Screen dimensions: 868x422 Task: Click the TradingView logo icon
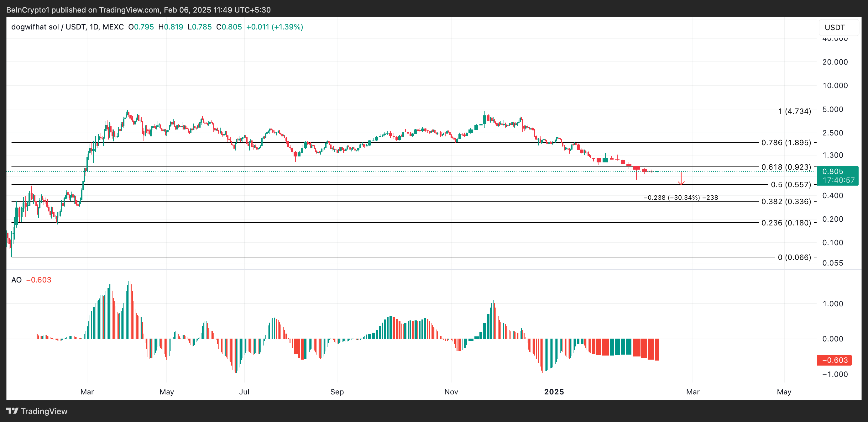click(x=12, y=411)
